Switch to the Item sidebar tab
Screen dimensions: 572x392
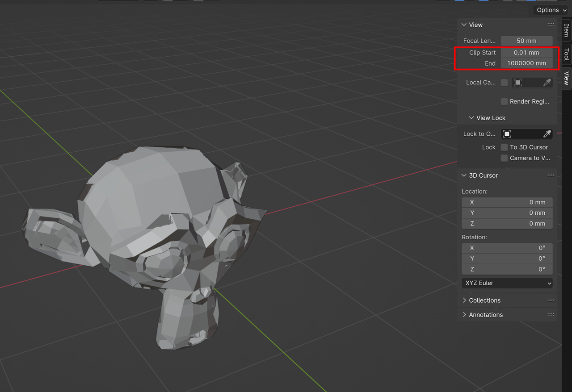pos(566,30)
